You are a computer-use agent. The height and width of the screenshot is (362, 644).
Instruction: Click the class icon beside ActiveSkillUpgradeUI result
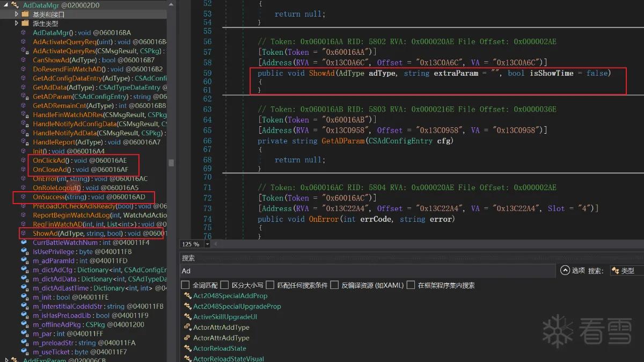pos(187,316)
